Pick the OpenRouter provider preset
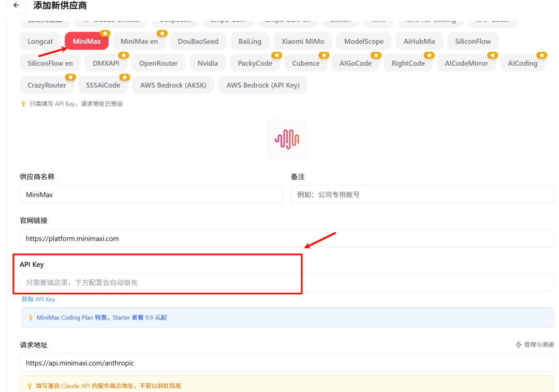This screenshot has height=392, width=559. pyautogui.click(x=158, y=64)
